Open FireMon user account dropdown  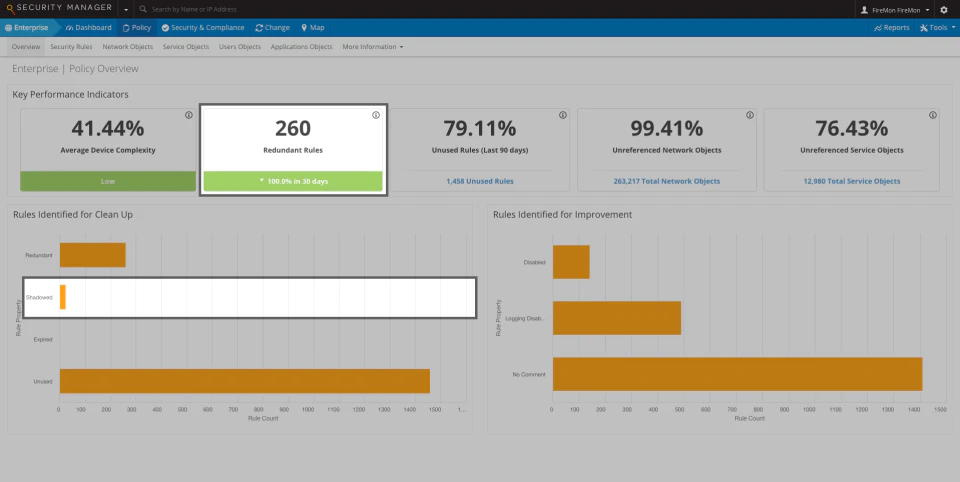895,10
